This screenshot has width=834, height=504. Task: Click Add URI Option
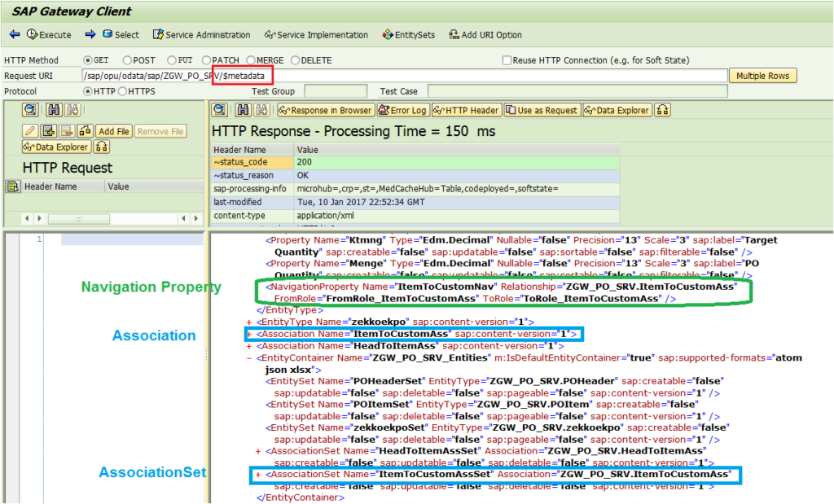click(x=485, y=34)
